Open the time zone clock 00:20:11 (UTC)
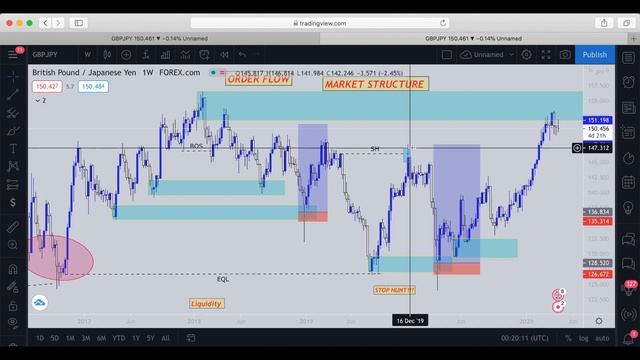 pyautogui.click(x=525, y=338)
